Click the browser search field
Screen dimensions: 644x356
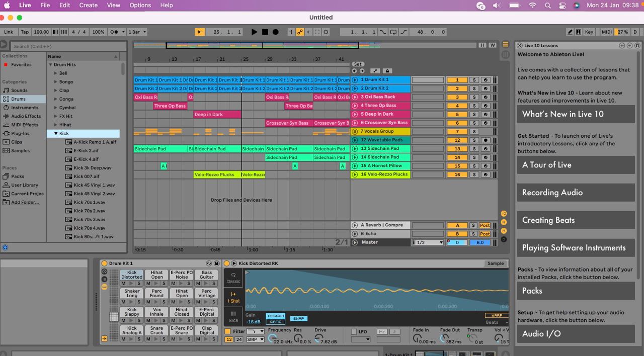pyautogui.click(x=67, y=46)
